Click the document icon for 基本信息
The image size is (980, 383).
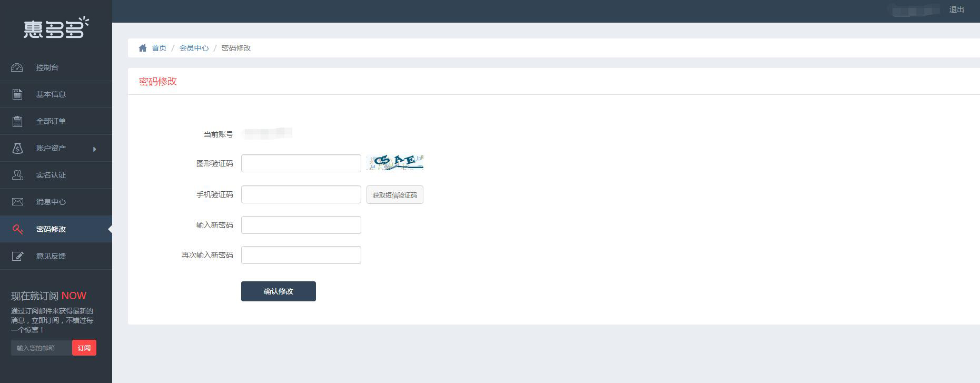[x=17, y=94]
